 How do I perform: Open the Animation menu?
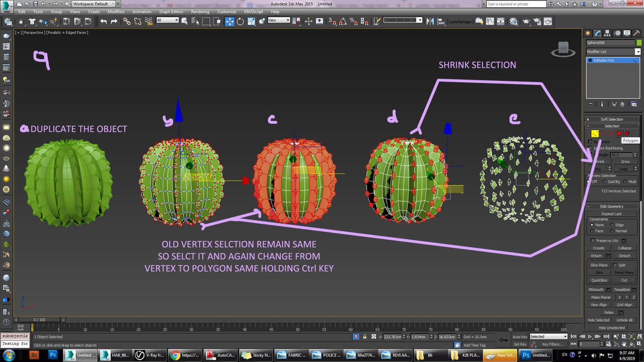(142, 11)
